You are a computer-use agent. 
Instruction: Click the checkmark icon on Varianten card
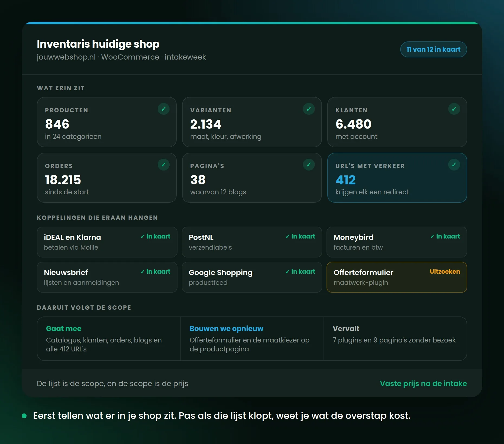(x=309, y=109)
